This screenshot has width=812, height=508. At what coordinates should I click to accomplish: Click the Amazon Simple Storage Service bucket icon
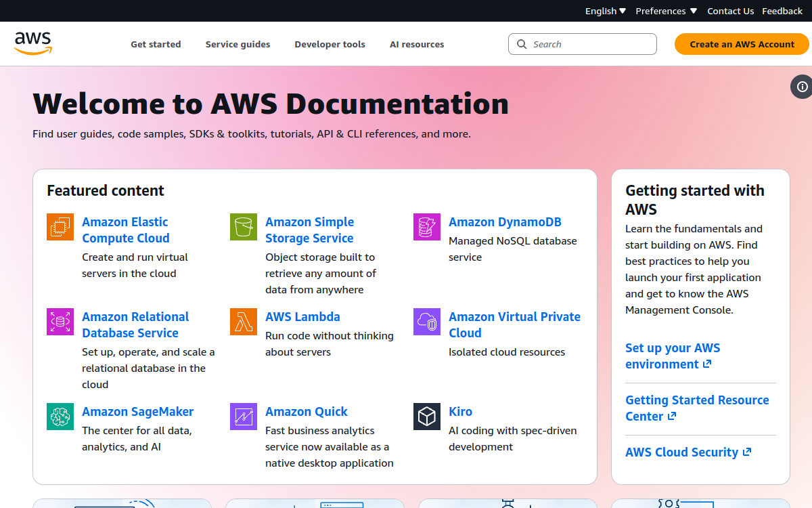click(244, 227)
